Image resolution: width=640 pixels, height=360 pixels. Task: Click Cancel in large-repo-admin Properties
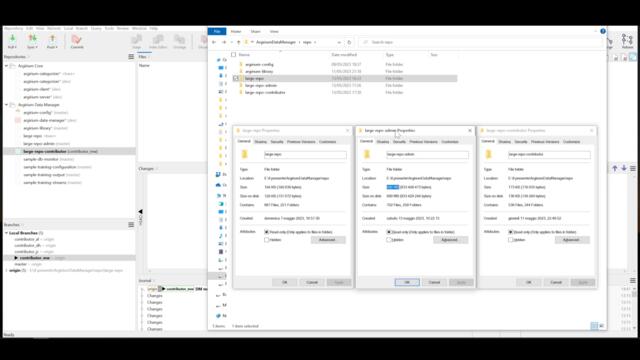434,282
